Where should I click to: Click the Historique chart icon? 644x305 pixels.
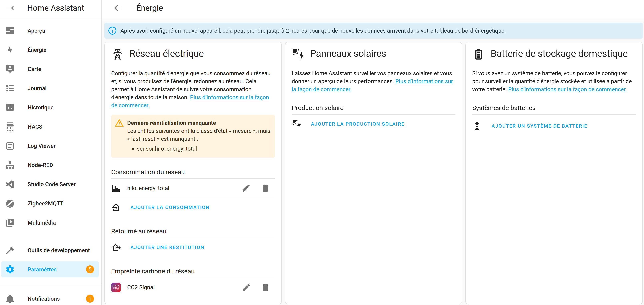tap(10, 107)
